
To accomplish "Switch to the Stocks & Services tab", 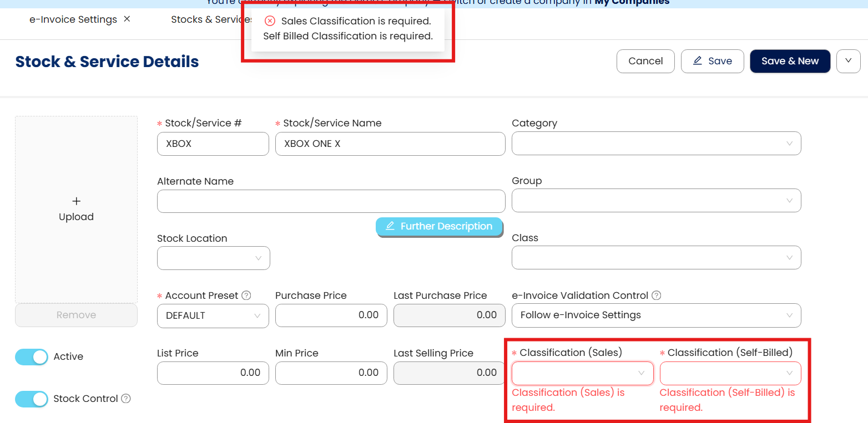I will tap(211, 19).
